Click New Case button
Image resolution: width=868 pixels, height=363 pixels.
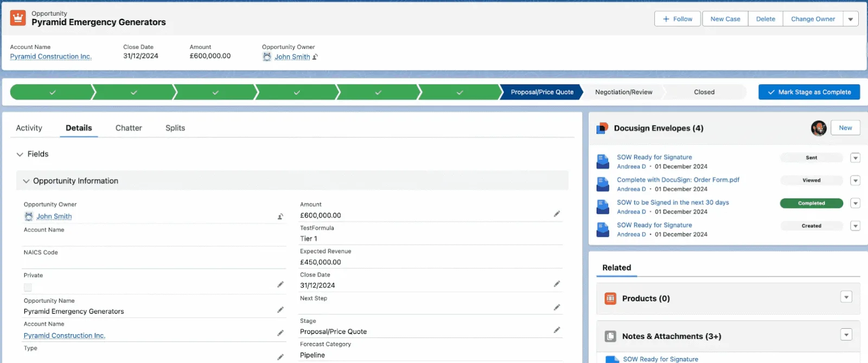coord(725,19)
